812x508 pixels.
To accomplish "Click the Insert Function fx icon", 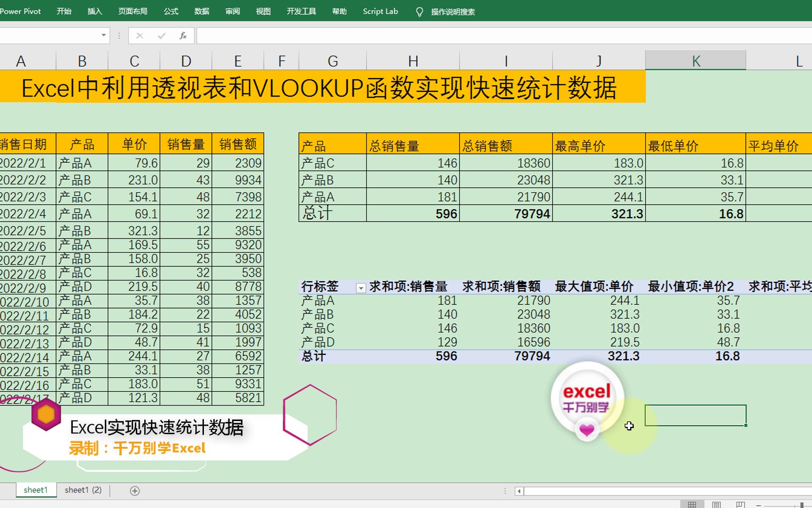I will 183,35.
